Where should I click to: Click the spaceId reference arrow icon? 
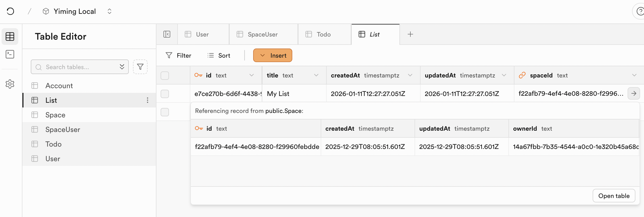(x=634, y=93)
